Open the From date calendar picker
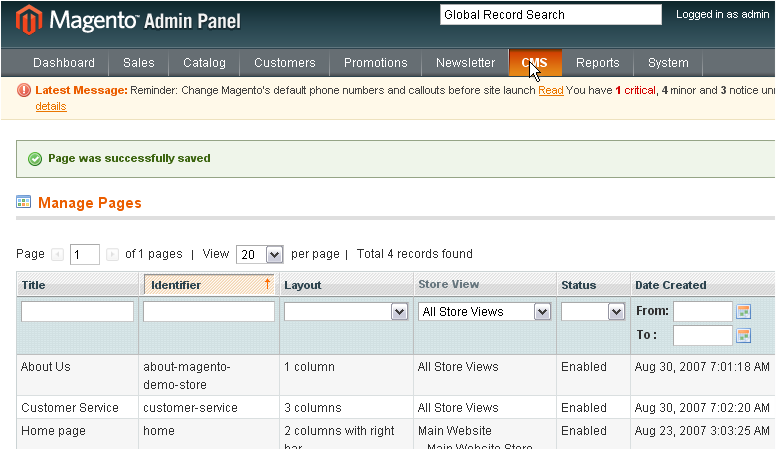 point(743,312)
